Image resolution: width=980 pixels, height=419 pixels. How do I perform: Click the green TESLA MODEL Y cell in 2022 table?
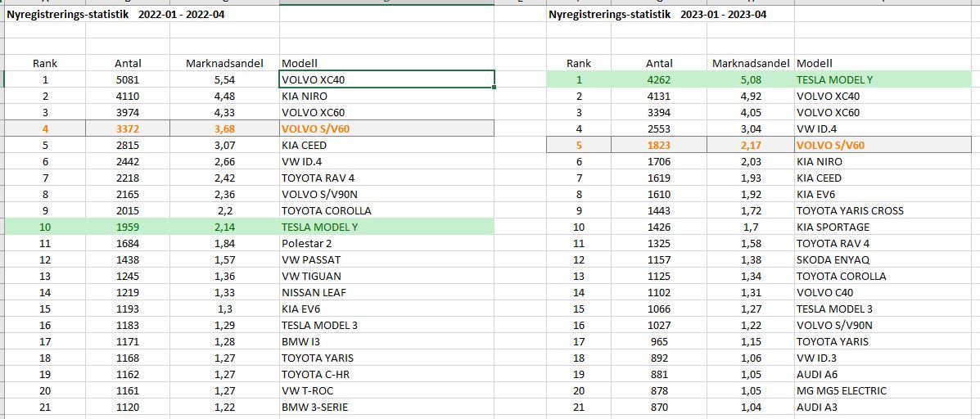tap(387, 228)
